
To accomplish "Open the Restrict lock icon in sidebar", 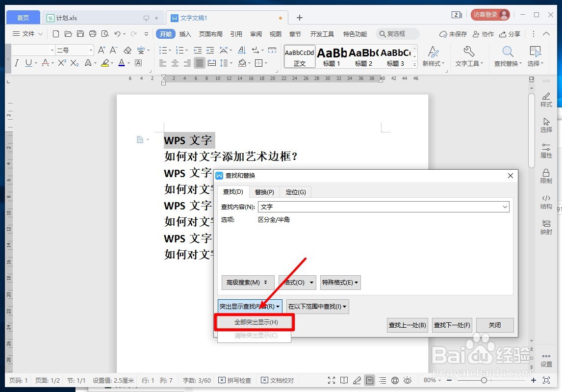I will [546, 177].
